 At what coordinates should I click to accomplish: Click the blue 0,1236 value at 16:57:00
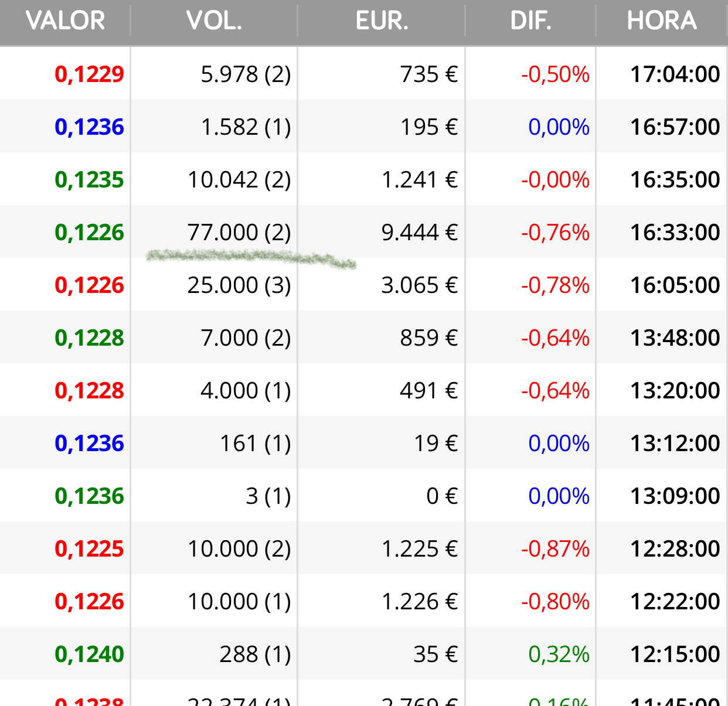89,127
